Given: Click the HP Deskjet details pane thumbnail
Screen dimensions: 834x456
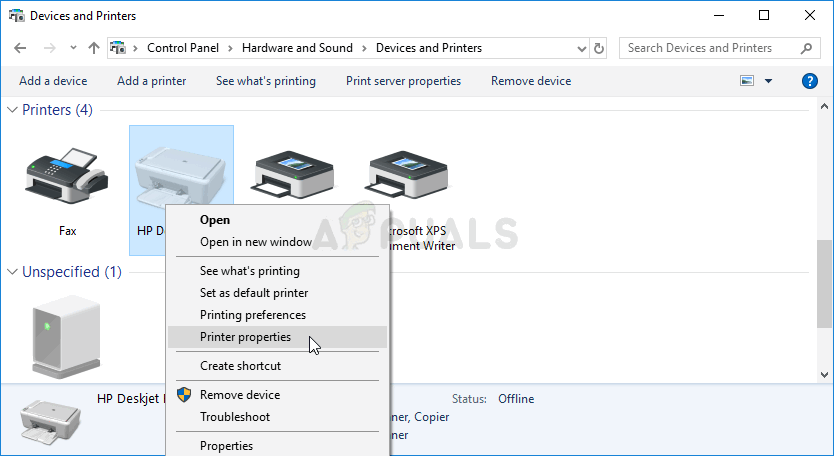Looking at the screenshot, I should [x=51, y=420].
